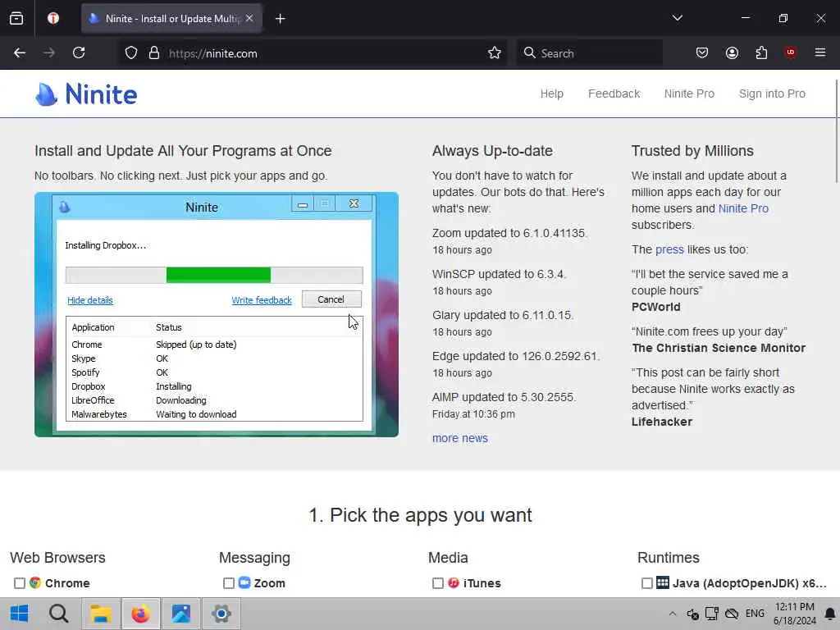Open the Photos app on taskbar

(181, 614)
